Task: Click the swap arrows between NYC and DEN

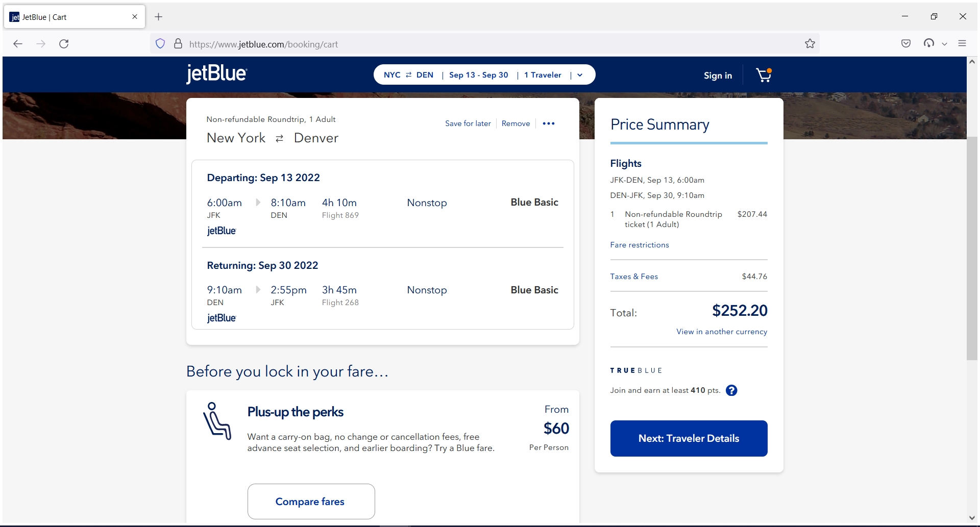Action: 408,74
